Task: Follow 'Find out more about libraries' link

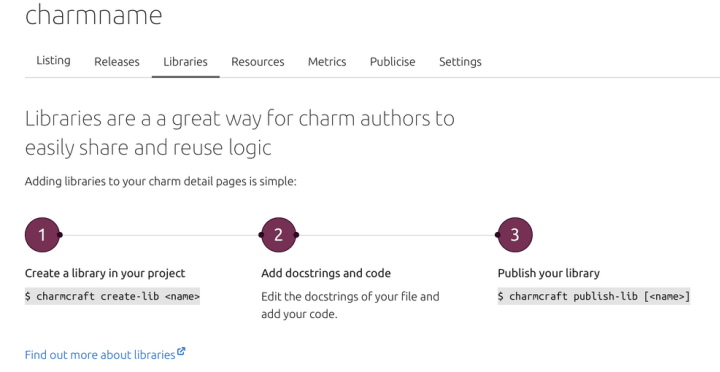Action: click(100, 355)
